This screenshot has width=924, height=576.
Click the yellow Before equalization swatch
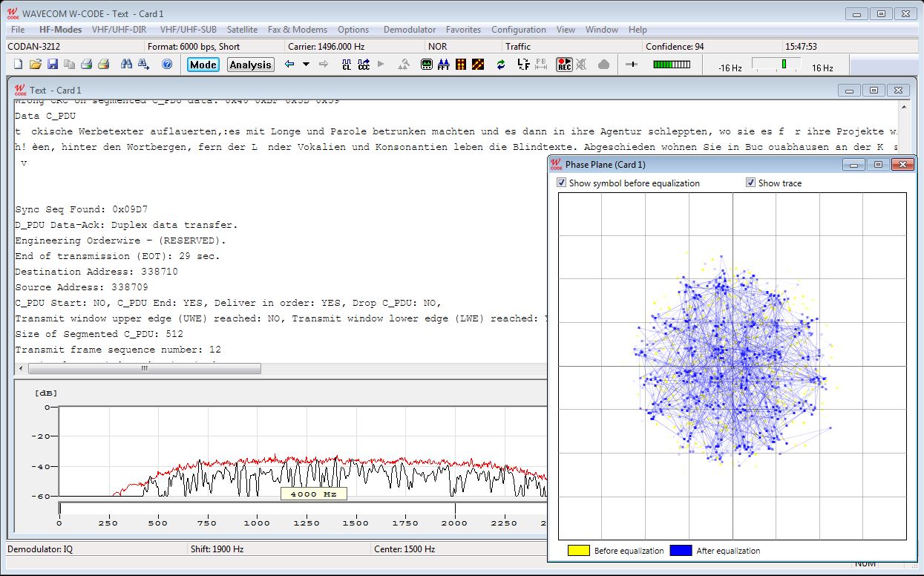[x=579, y=550]
